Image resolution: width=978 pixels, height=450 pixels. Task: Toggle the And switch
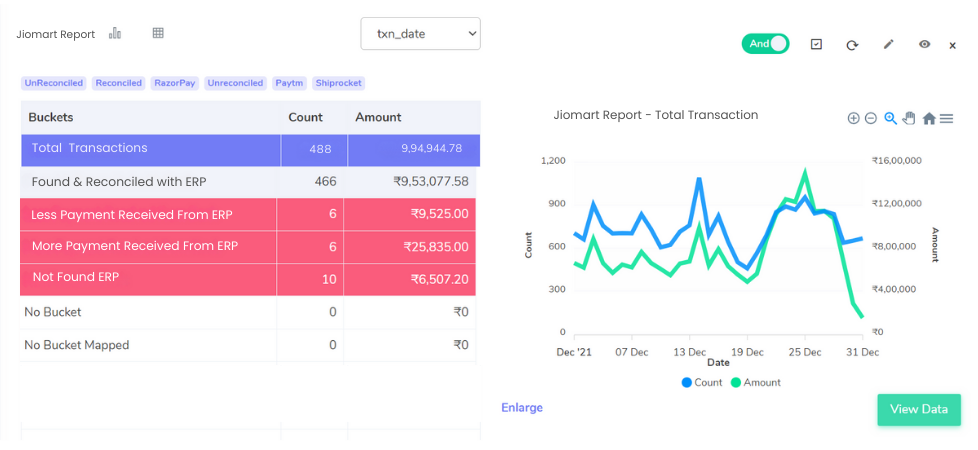765,44
